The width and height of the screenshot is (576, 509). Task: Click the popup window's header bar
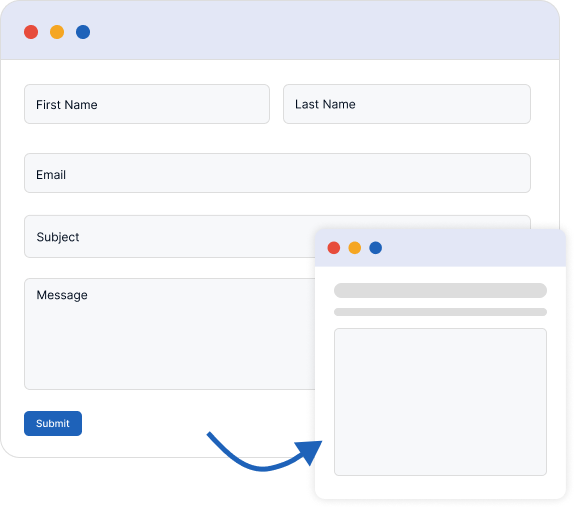point(440,248)
